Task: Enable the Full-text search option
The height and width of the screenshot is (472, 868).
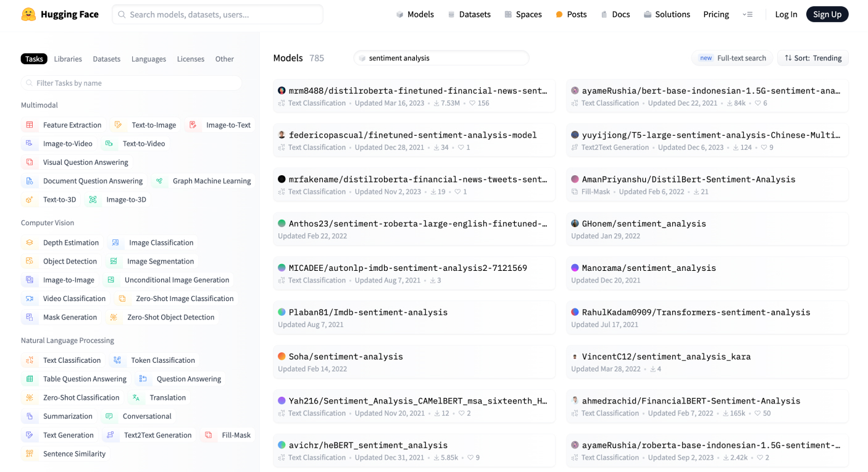Action: 732,58
